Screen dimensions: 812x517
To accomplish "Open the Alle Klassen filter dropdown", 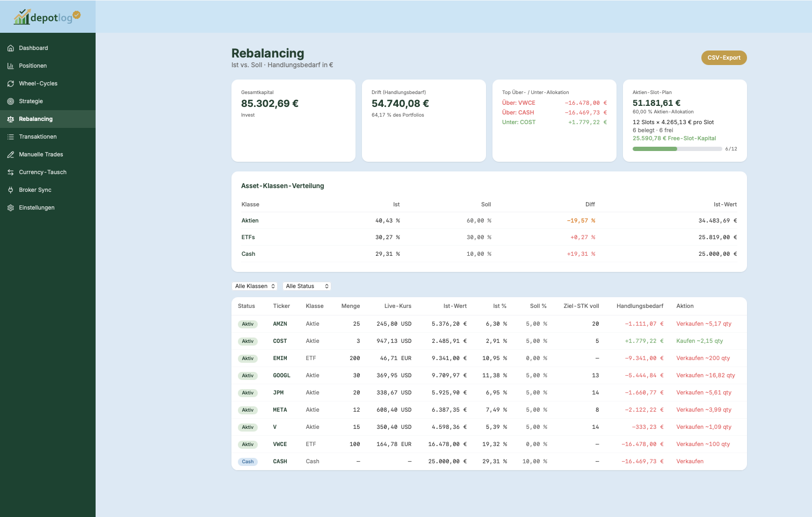I will tap(255, 286).
